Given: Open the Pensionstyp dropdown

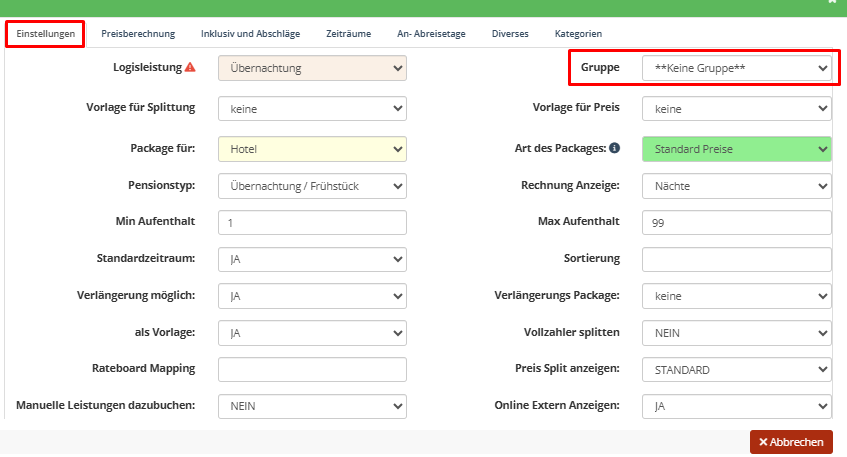Looking at the screenshot, I should (x=312, y=186).
